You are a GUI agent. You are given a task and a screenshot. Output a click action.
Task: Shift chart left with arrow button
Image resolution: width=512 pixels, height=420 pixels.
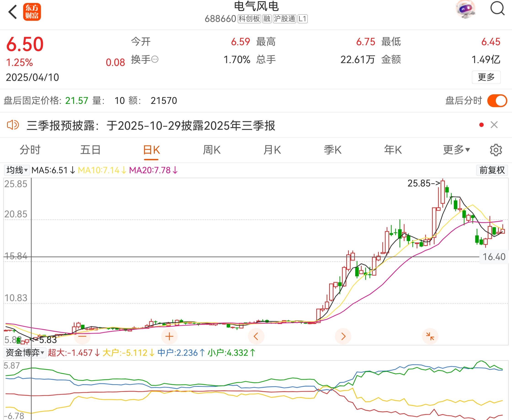pyautogui.click(x=256, y=336)
